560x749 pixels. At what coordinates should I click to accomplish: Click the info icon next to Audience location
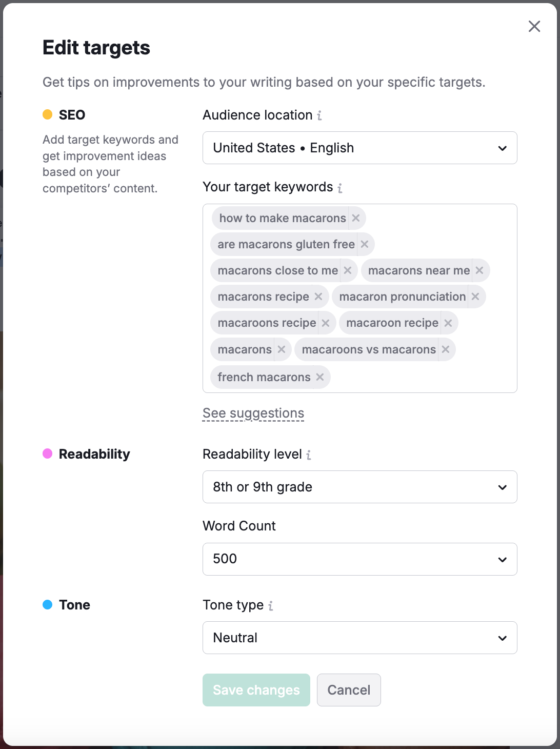(319, 116)
